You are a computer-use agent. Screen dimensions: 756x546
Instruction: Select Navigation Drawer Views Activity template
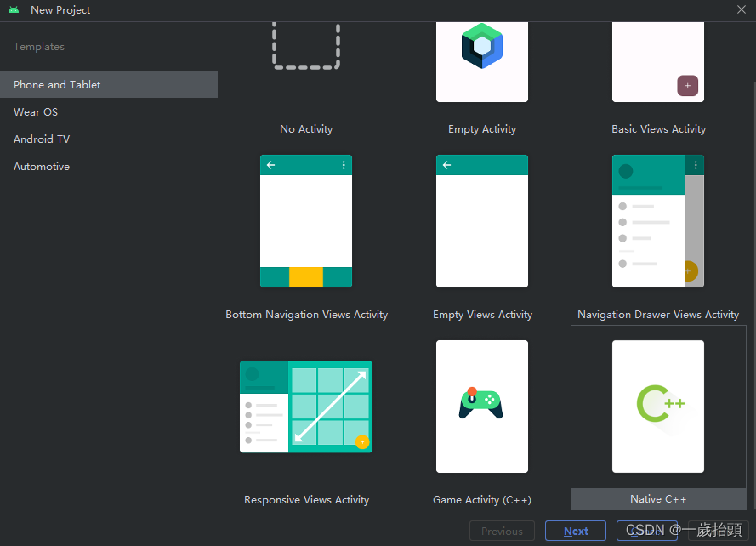[x=658, y=221]
